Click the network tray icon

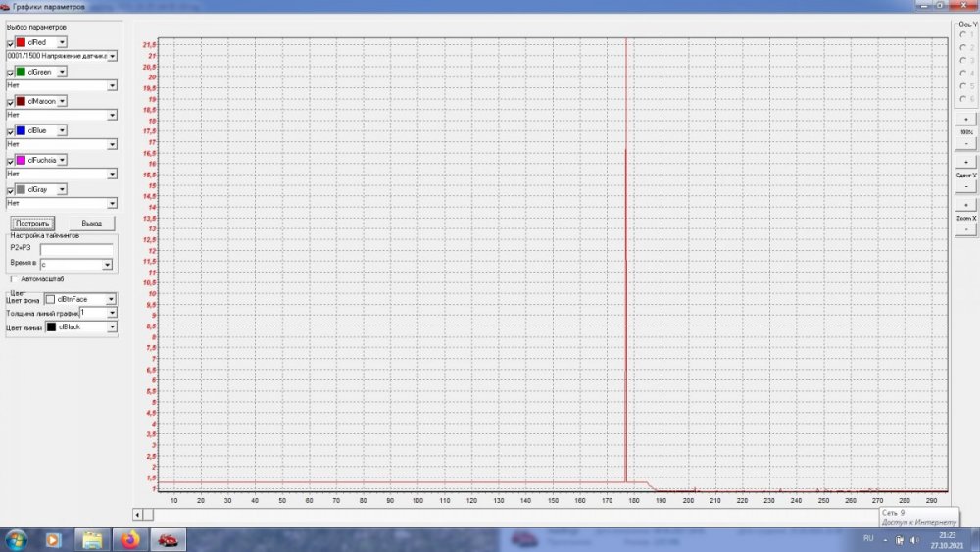pos(900,540)
